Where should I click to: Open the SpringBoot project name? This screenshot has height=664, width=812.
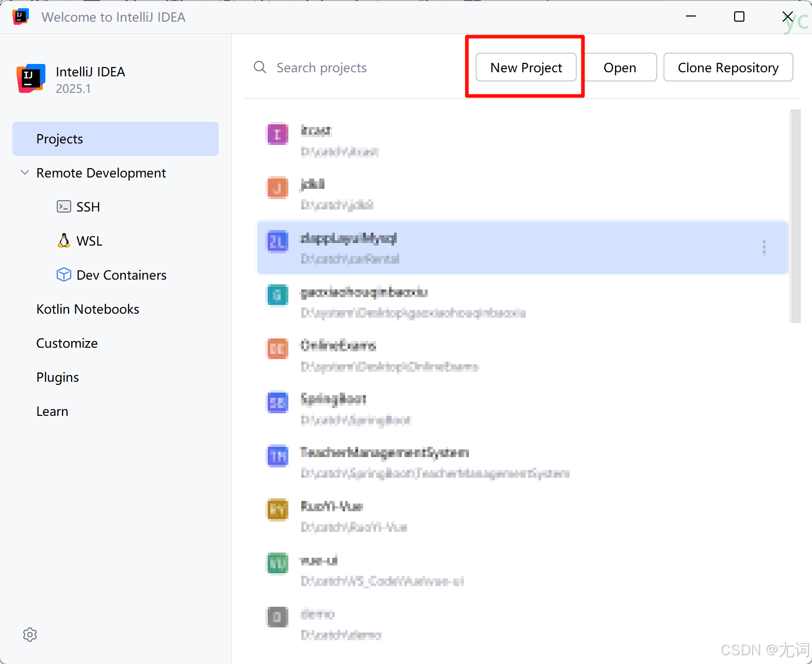pyautogui.click(x=333, y=399)
